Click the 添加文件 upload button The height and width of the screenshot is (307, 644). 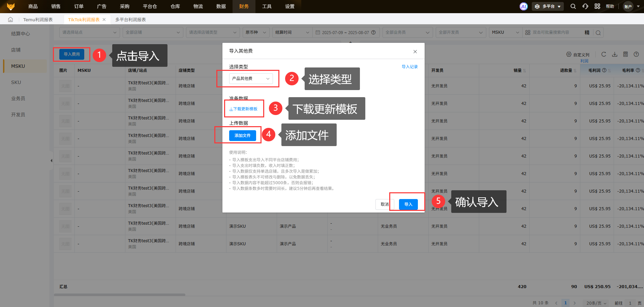tap(242, 135)
